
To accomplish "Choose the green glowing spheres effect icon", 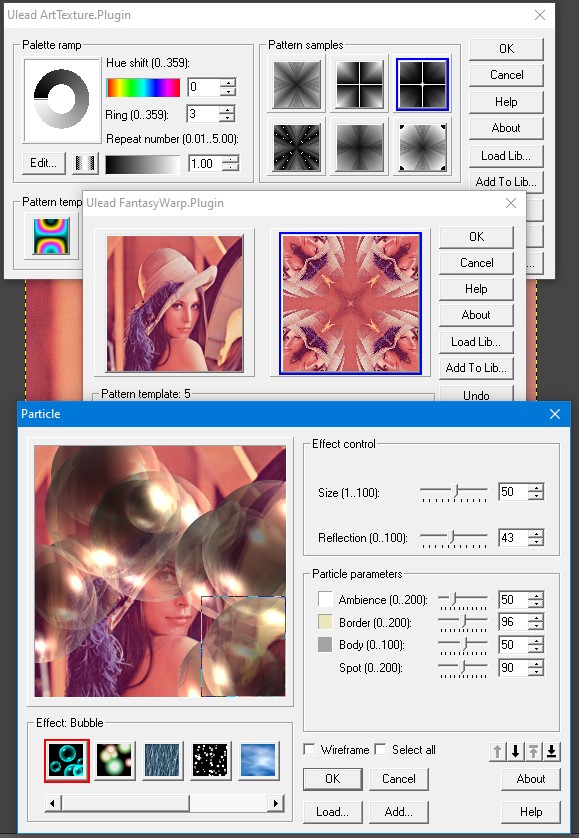I will 114,760.
